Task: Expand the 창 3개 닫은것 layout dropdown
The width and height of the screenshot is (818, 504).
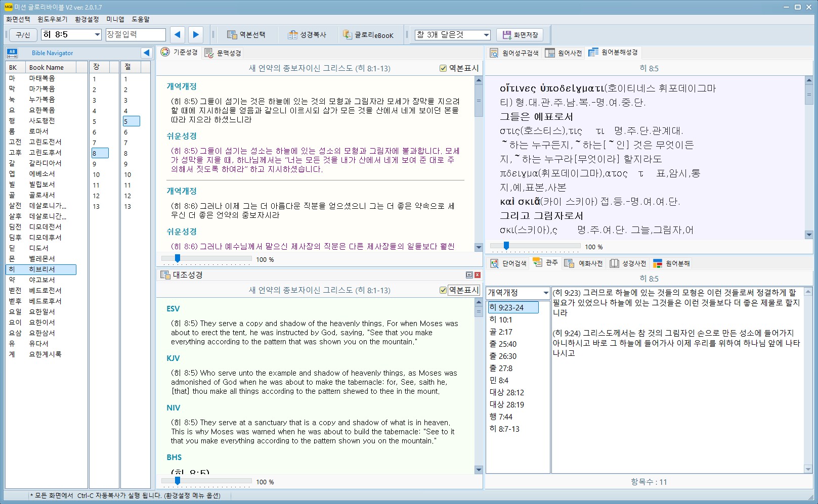Action: pos(486,34)
